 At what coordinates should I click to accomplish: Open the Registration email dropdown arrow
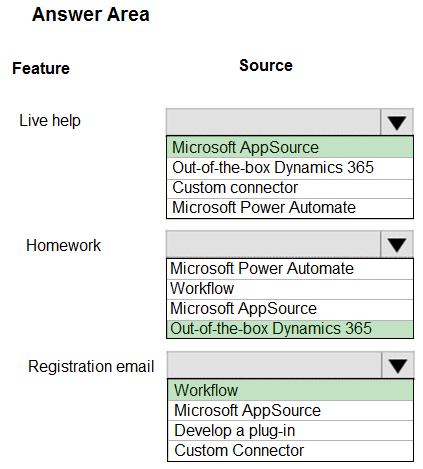398,365
